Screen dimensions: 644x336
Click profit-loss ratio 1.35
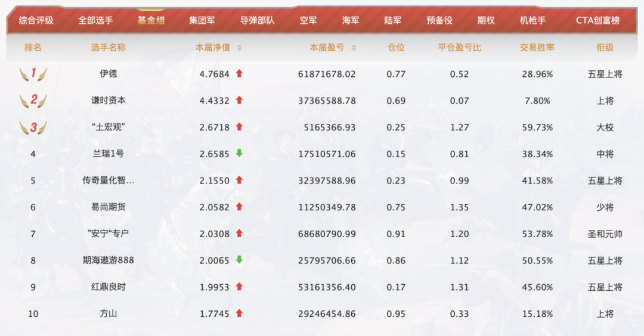[459, 207]
